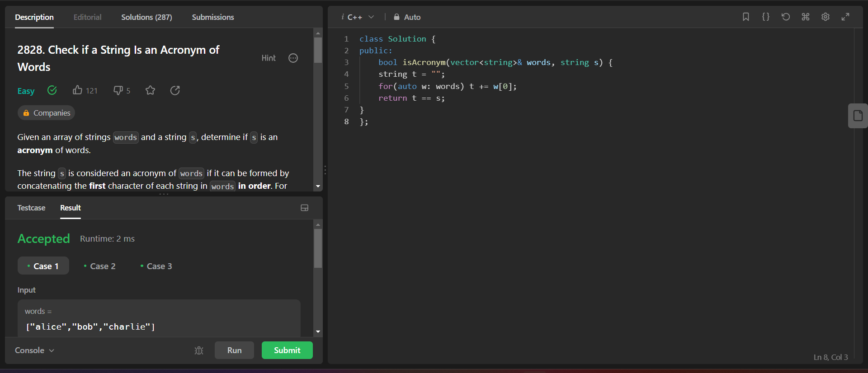The height and width of the screenshot is (373, 868).
Task: Click Runtime: 2 ms text
Action: [107, 238]
